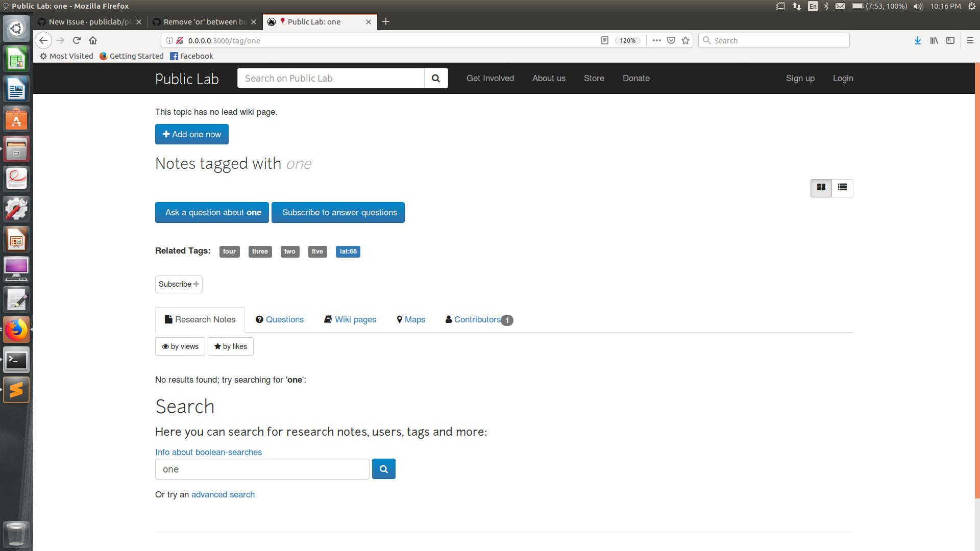The height and width of the screenshot is (551, 980).
Task: Open Firefox hamburger menu
Action: coord(970,40)
